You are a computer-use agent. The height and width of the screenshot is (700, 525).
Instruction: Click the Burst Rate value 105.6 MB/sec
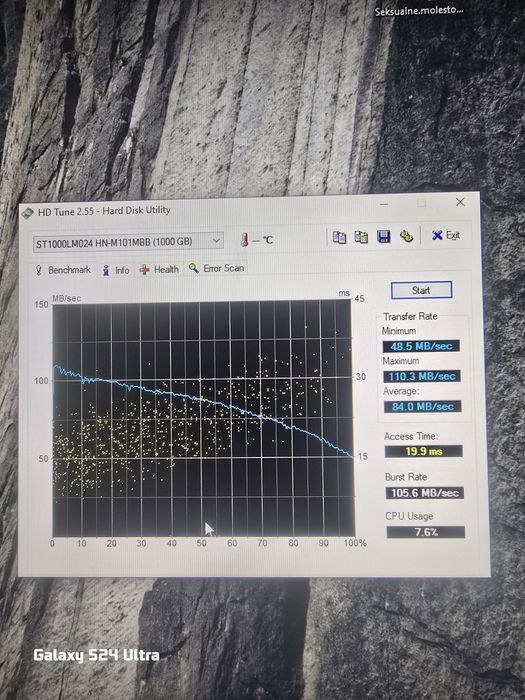coord(425,493)
